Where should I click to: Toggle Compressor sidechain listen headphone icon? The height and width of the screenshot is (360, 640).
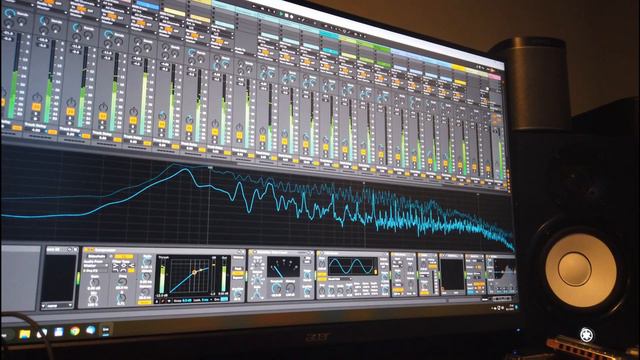coord(111,256)
